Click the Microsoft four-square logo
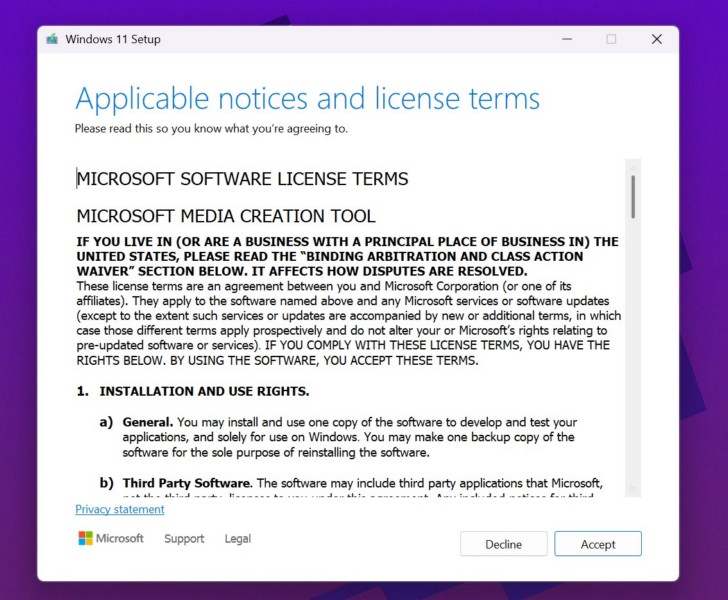 tap(86, 539)
